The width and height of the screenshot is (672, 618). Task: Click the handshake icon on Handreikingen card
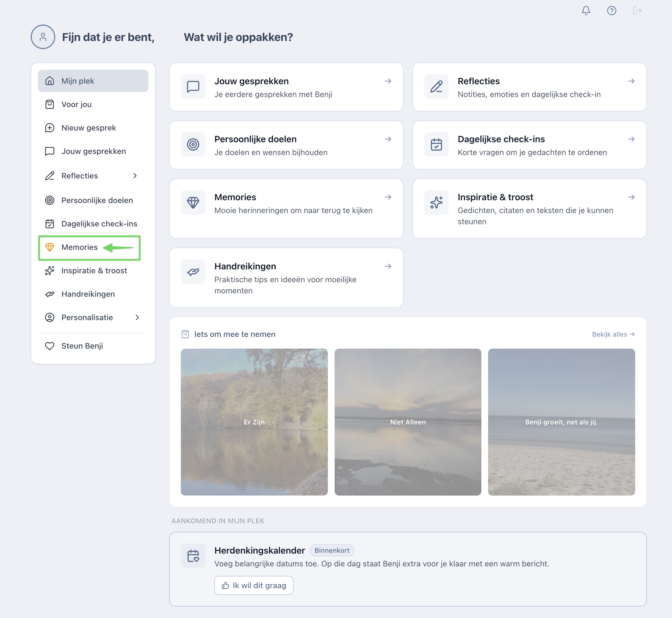tap(193, 272)
